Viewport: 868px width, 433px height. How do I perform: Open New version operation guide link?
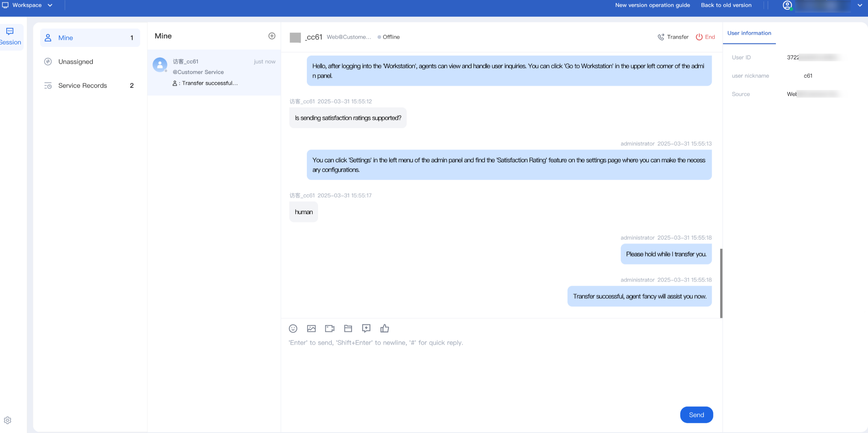[652, 5]
